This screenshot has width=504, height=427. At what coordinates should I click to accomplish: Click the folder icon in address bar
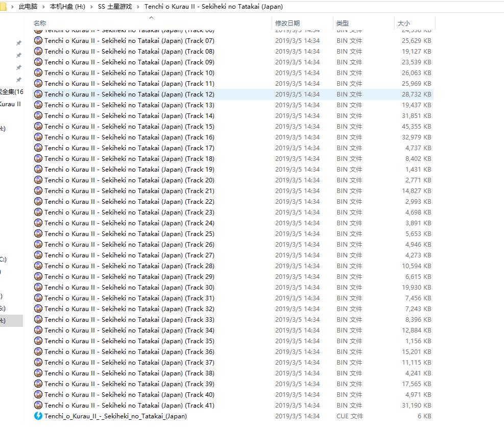[3, 7]
